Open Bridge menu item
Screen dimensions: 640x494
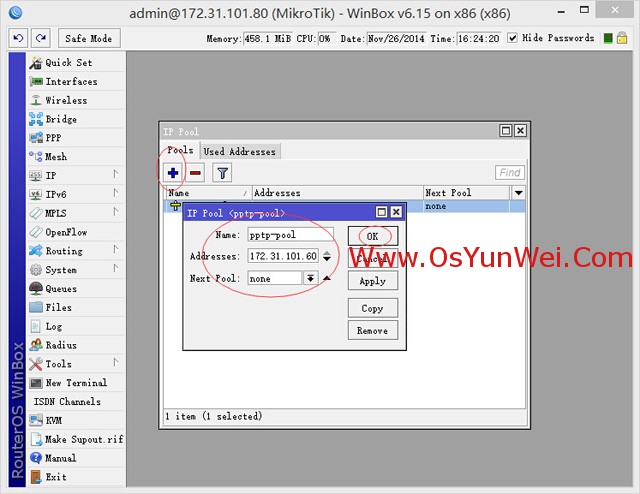[x=76, y=119]
